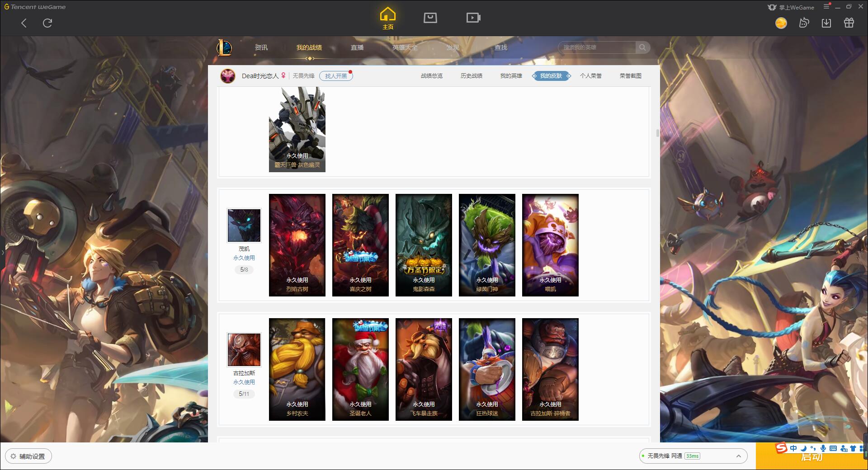Switch Sogou 中 language mode

[x=793, y=448]
